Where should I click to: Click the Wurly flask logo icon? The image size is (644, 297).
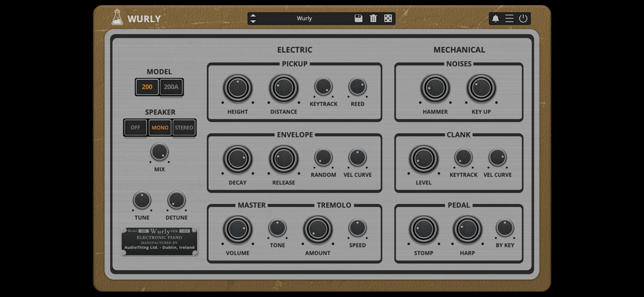117,17
